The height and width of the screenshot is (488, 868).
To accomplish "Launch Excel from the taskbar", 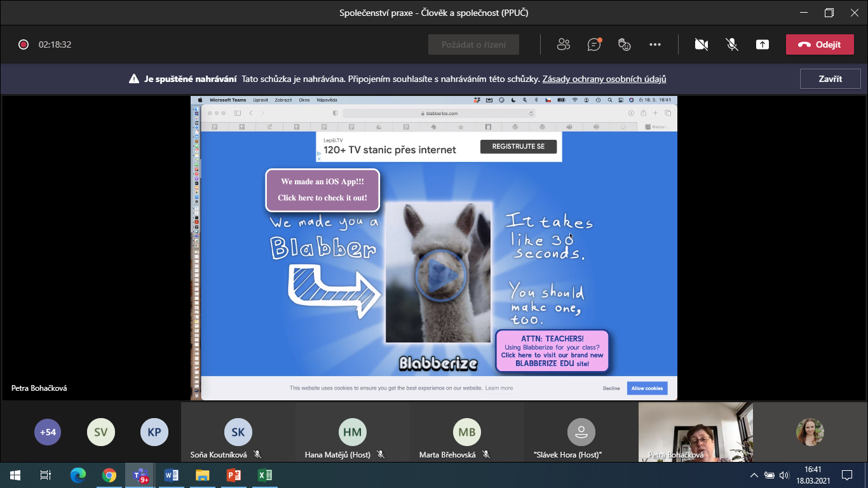I will point(265,475).
